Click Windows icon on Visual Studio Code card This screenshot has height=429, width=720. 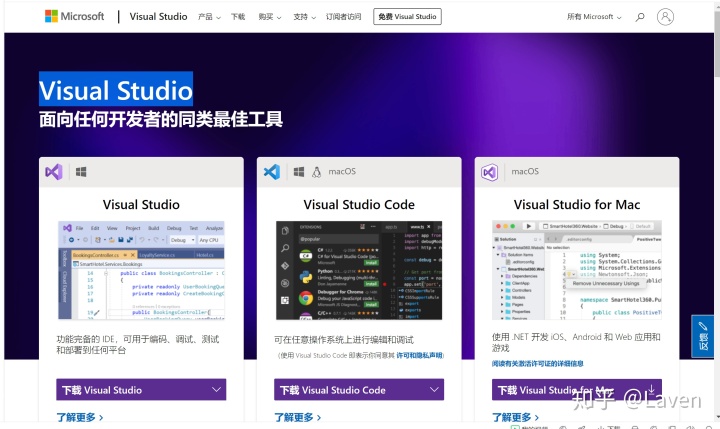(x=299, y=172)
